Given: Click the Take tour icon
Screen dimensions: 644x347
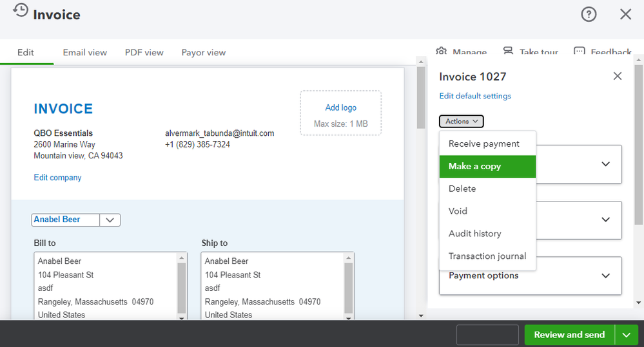Looking at the screenshot, I should [x=508, y=52].
